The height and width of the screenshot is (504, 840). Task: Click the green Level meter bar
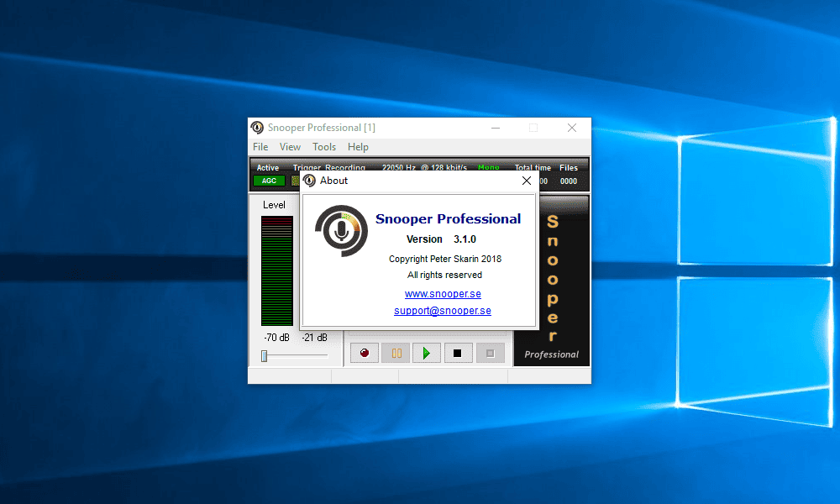point(277,271)
